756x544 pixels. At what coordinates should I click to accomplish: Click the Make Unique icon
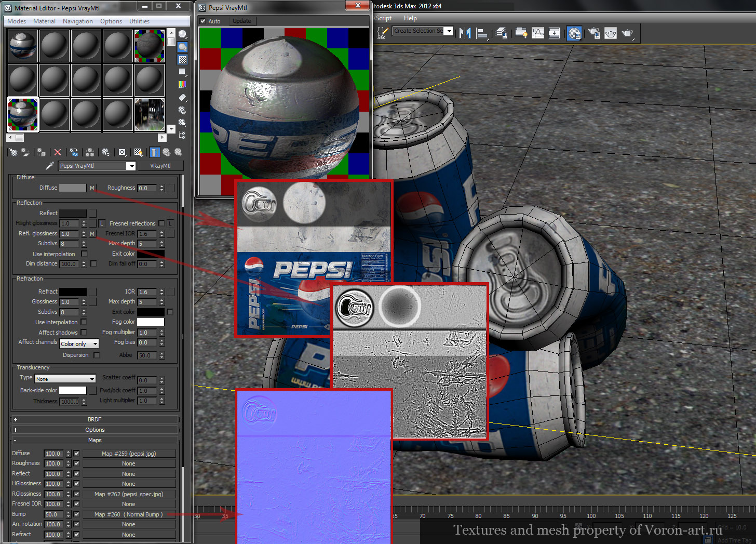pyautogui.click(x=90, y=152)
